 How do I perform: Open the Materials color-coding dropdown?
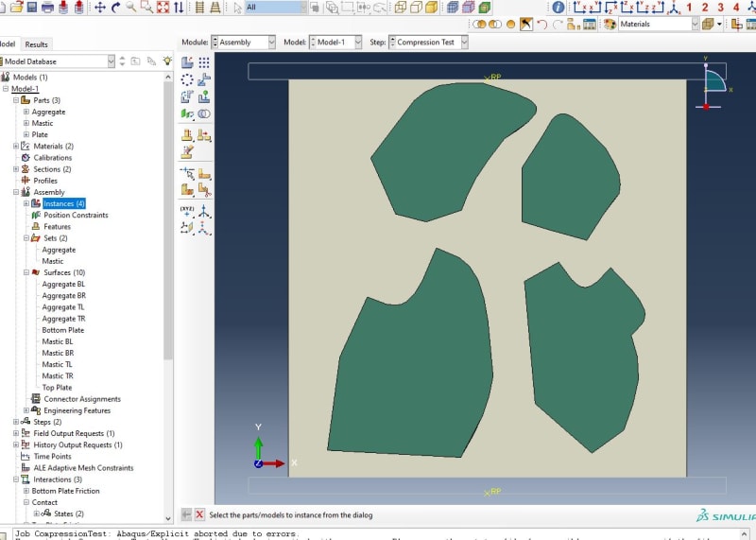click(659, 25)
